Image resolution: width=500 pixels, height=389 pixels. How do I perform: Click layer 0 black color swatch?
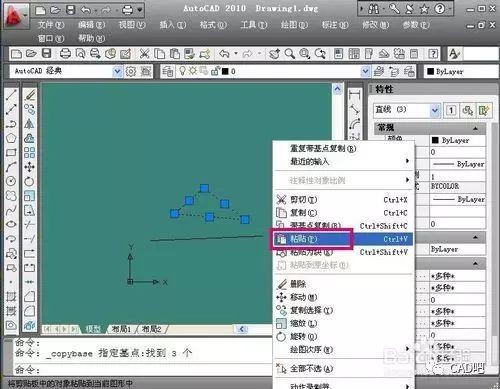coord(225,71)
